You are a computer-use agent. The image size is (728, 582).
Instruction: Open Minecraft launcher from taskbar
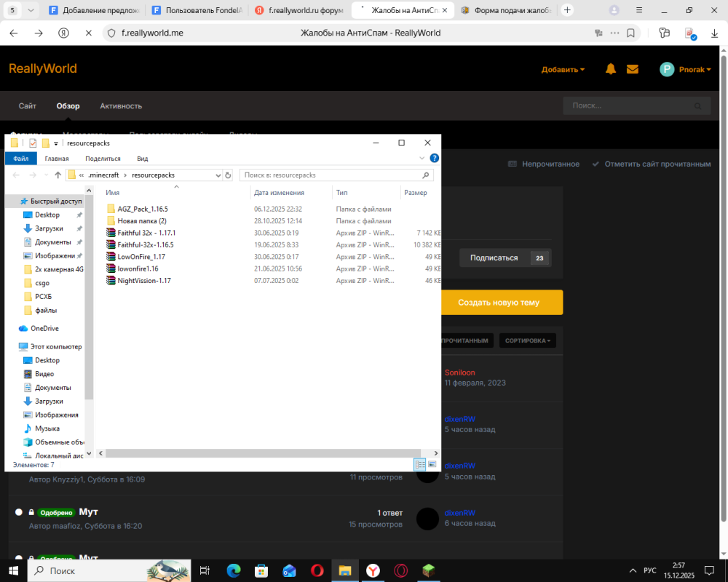429,570
